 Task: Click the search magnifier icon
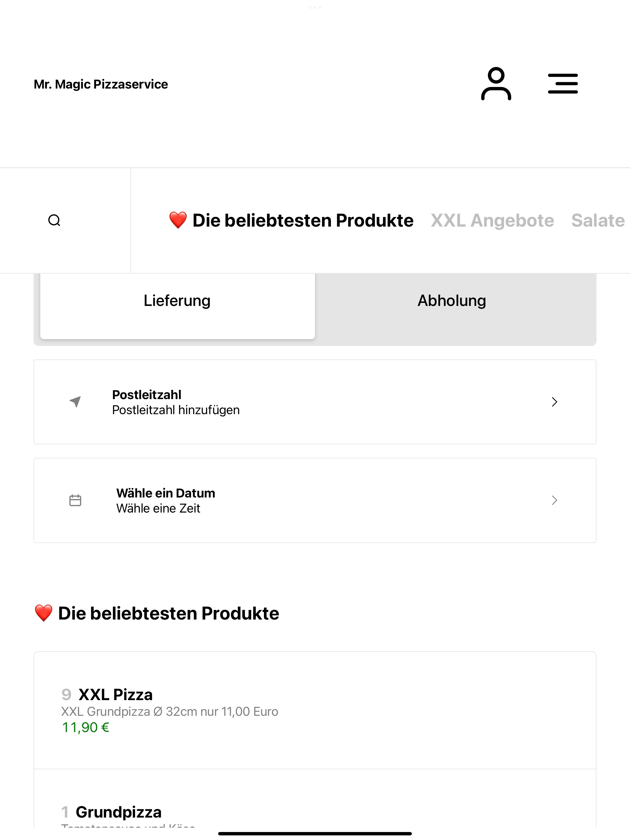(54, 220)
